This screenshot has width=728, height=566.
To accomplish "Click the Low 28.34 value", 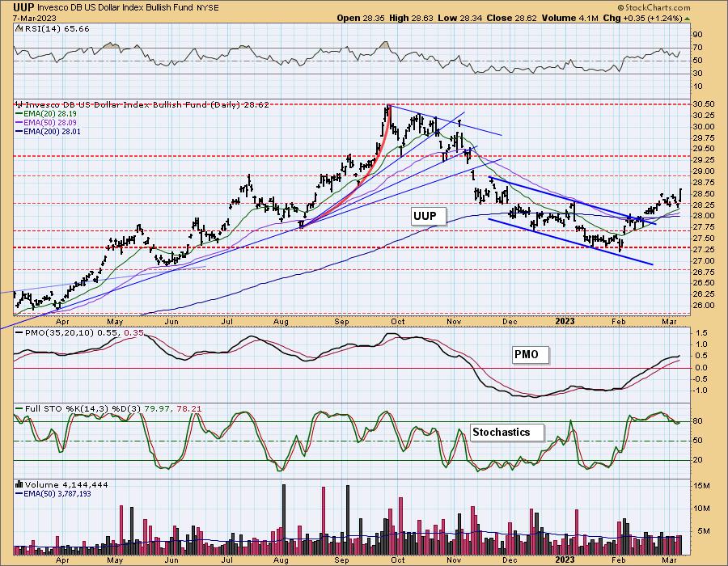I will tap(460, 18).
